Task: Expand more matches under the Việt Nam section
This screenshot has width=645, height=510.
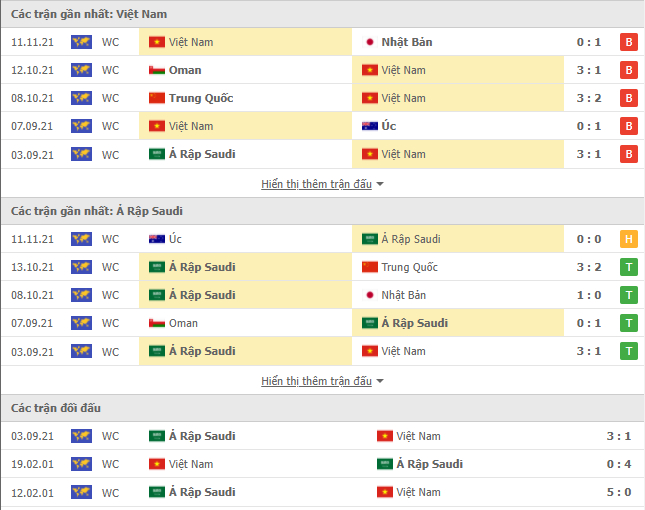Action: tap(316, 184)
